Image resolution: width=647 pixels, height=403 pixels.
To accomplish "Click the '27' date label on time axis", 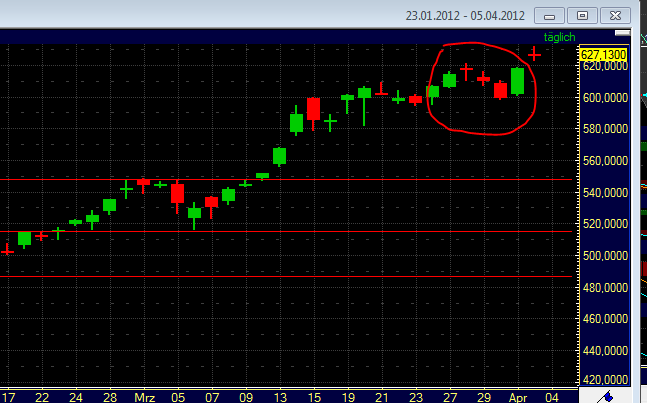I will (x=450, y=398).
